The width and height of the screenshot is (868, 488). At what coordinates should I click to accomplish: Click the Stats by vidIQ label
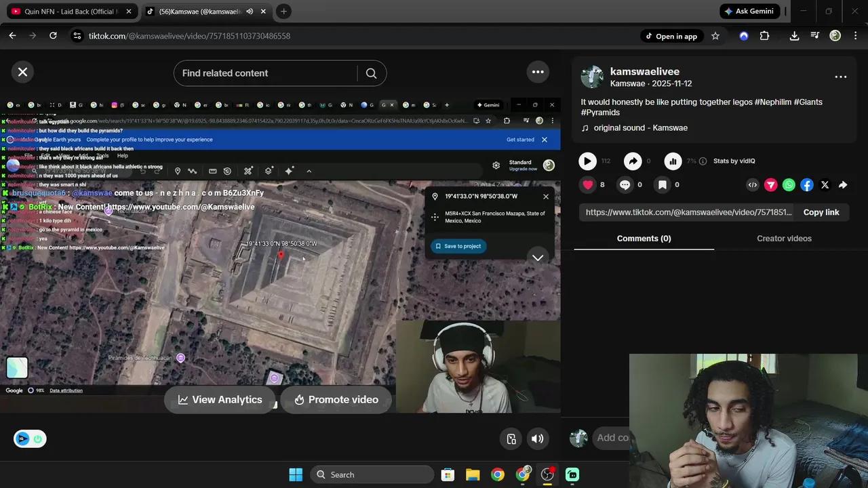pos(734,161)
